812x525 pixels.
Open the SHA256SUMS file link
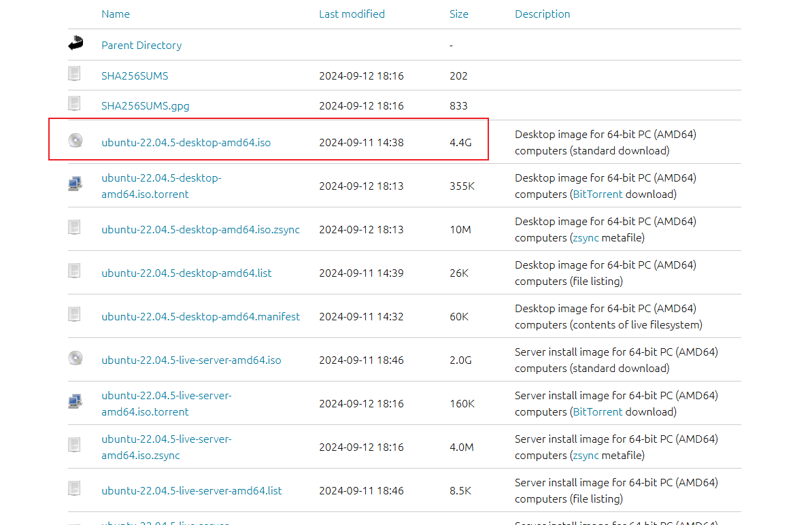(x=135, y=75)
